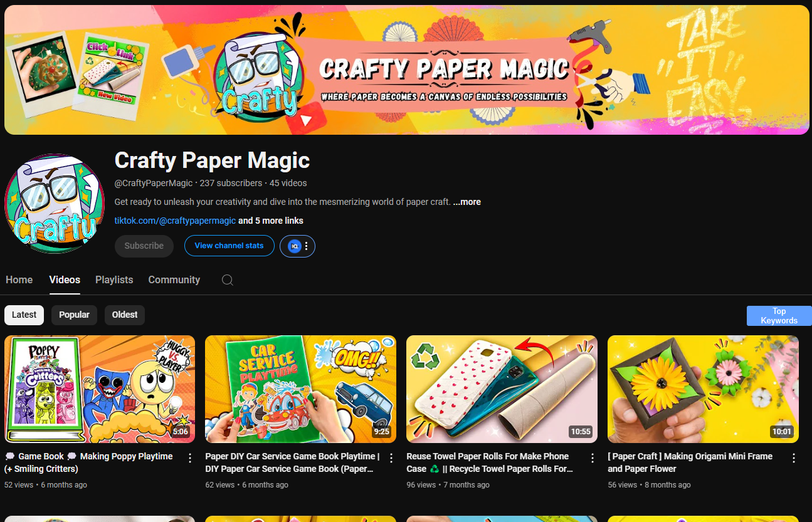Sort videos by Oldest
This screenshot has height=522, width=812.
124,315
